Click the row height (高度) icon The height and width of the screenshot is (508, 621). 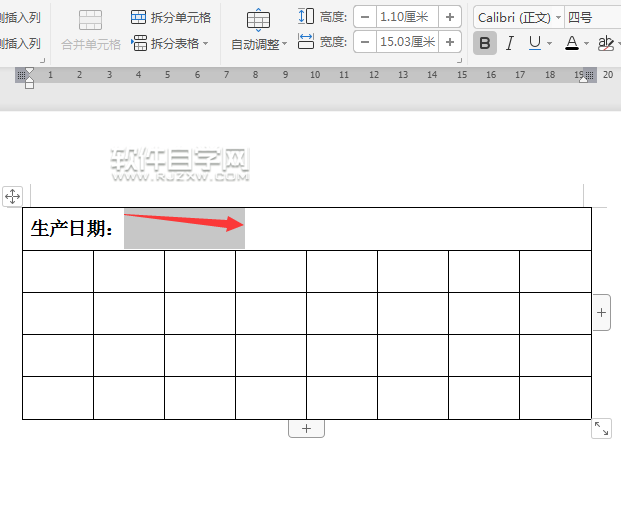(x=306, y=17)
